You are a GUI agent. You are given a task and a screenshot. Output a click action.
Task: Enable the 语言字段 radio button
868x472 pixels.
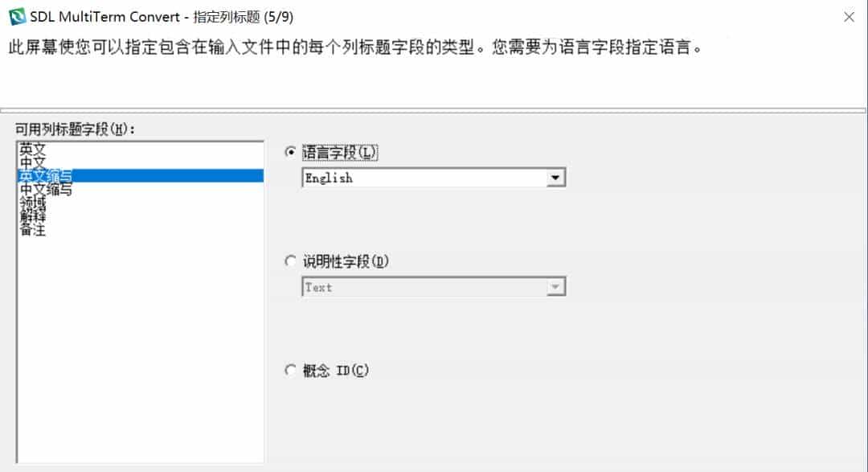tap(290, 151)
